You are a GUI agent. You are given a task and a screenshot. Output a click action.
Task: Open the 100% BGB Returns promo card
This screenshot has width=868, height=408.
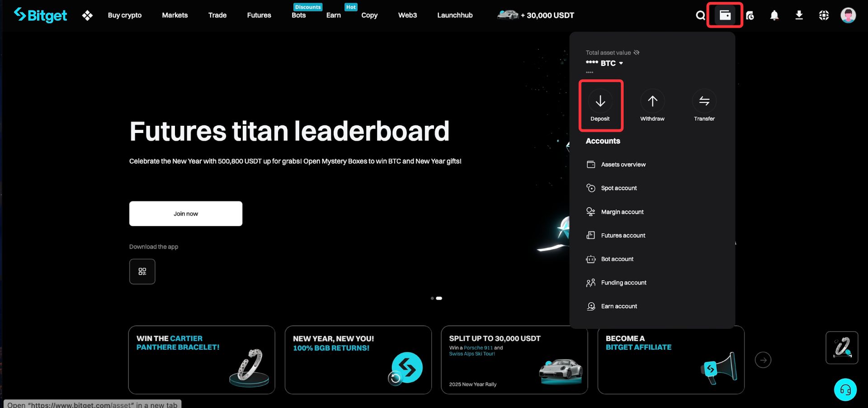(358, 360)
